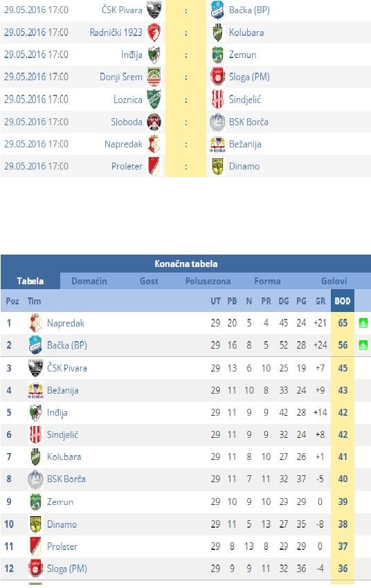371x588 pixels.
Task: Click the Sloboda club crest
Action: click(x=154, y=122)
